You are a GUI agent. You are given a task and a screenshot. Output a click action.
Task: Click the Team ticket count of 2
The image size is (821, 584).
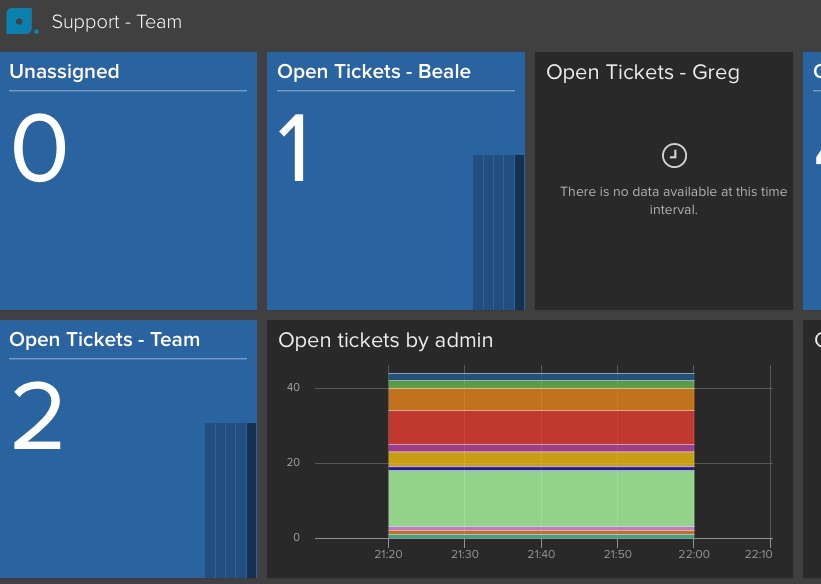[x=37, y=415]
